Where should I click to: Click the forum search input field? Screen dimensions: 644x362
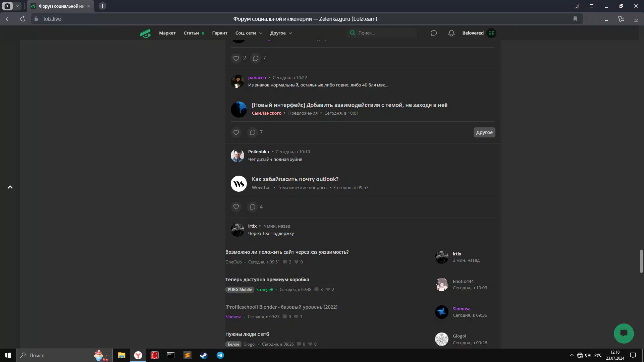(386, 33)
